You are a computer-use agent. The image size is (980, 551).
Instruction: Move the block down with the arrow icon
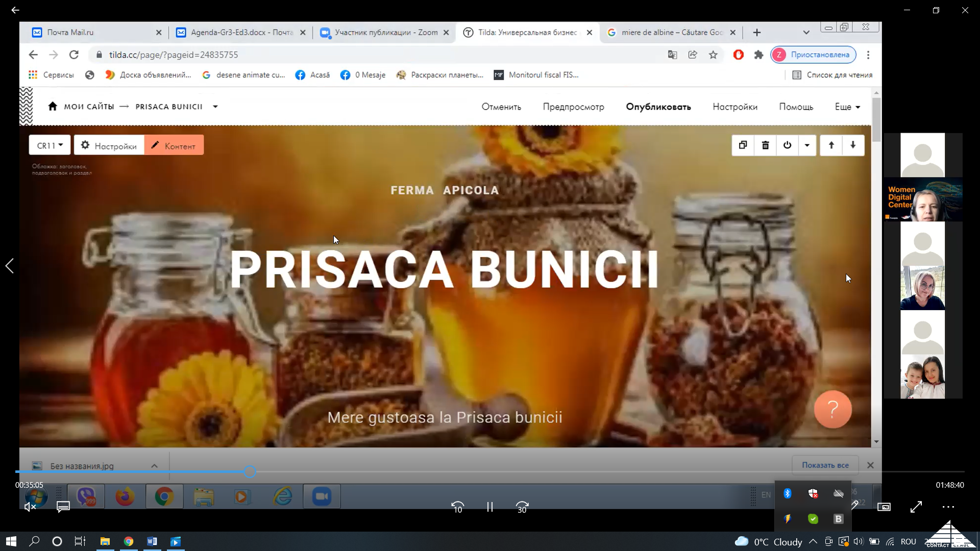(x=853, y=145)
